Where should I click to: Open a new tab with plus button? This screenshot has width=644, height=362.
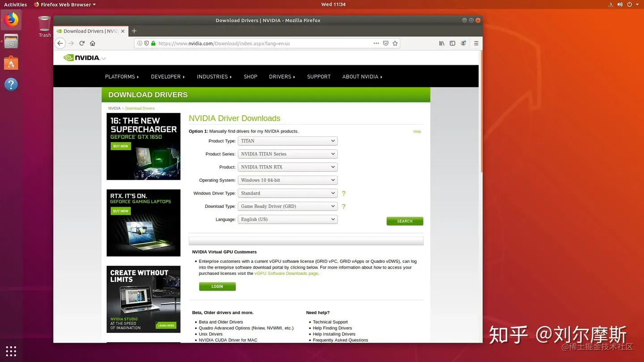(x=134, y=31)
